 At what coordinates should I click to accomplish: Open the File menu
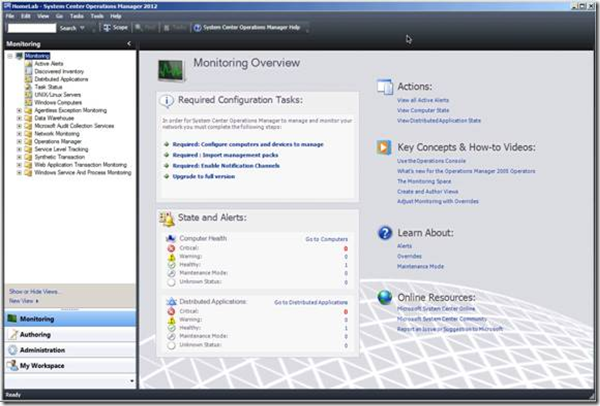pos(10,16)
